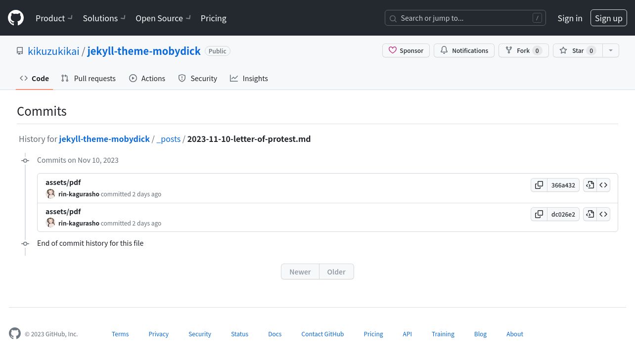Open rin-kagurasho author link on dc026e2 commit
Image resolution: width=635 pixels, height=364 pixels.
(79, 223)
